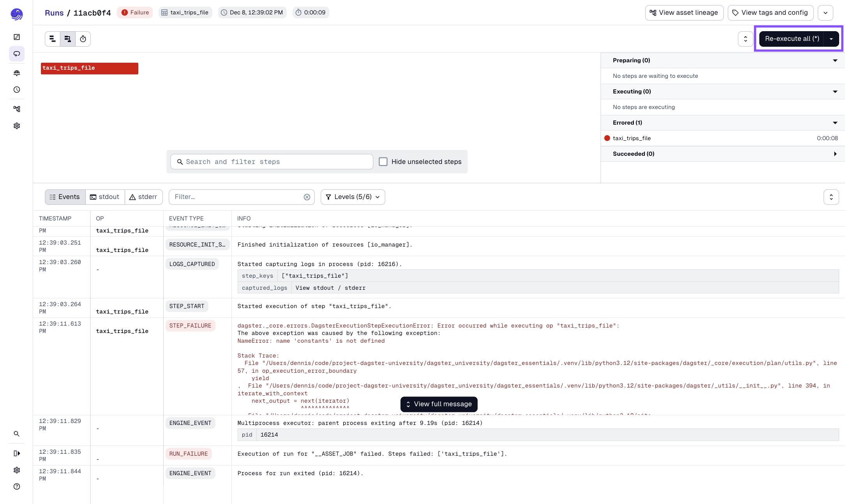Viewport: 845px width, 504px height.
Task: Click the Dagster octopus logo
Action: (17, 14)
